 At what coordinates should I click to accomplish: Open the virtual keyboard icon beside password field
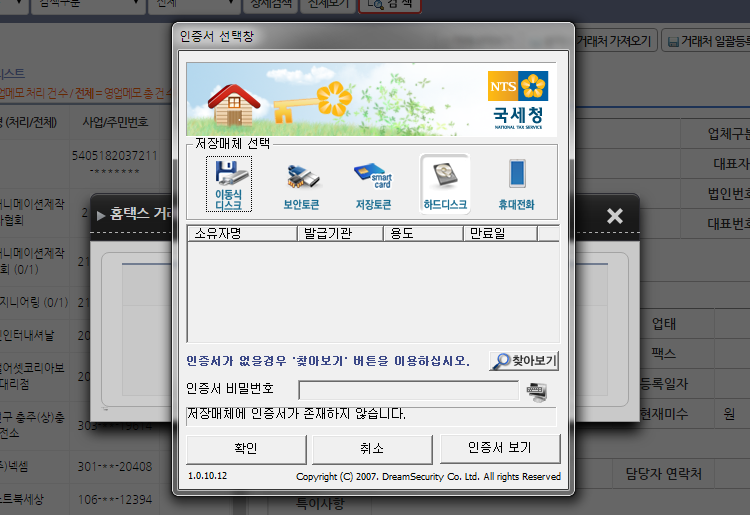(x=536, y=392)
